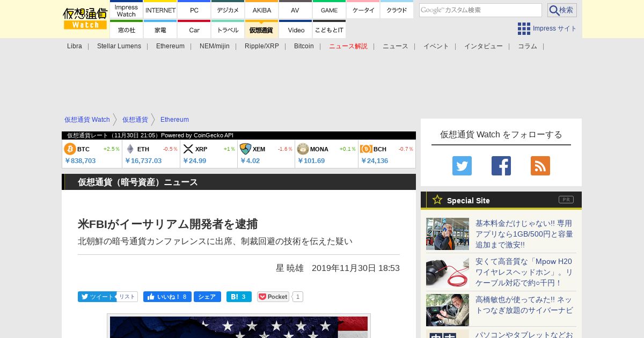The width and height of the screenshot is (644, 338).
Task: Go to Ripple/XRP category link
Action: click(262, 46)
